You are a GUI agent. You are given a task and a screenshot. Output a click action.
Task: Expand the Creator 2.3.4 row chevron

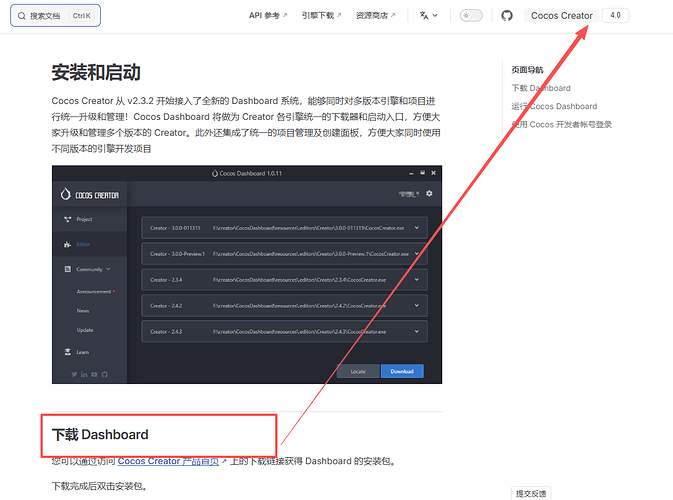click(416, 280)
